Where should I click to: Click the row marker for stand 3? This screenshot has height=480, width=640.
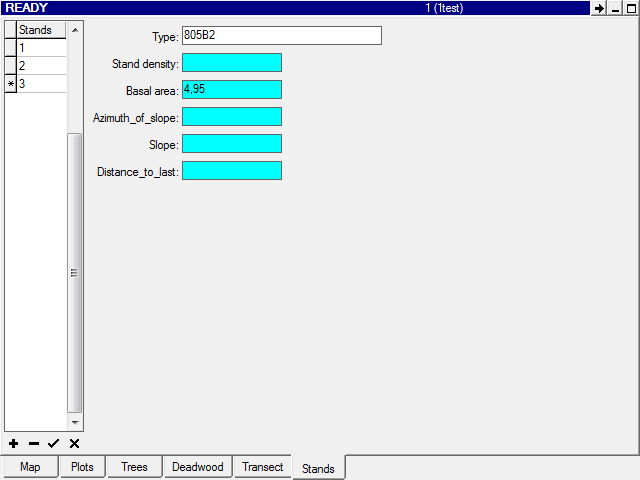coord(11,84)
